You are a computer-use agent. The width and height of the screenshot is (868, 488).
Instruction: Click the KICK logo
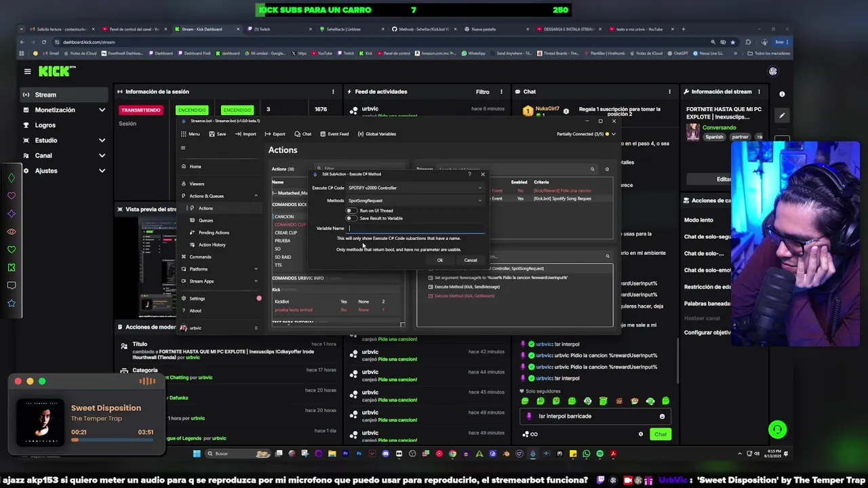[57, 71]
